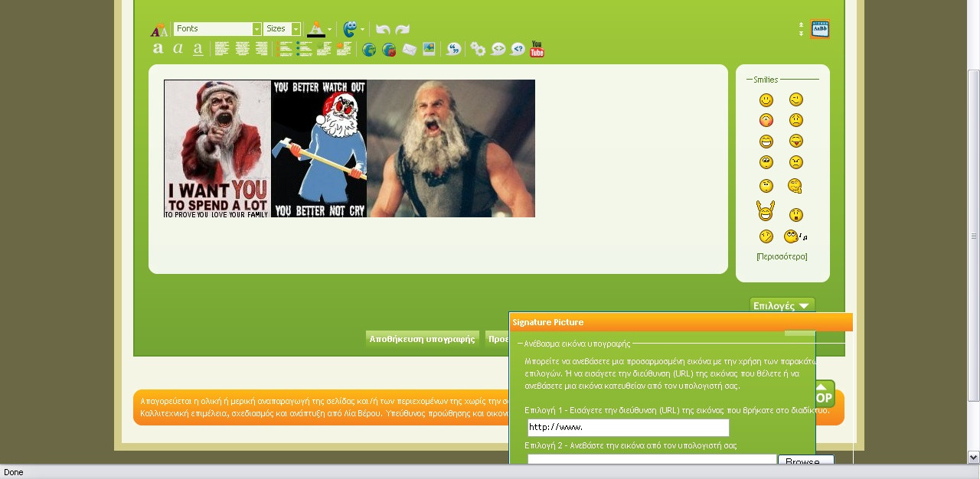Screen dimensions: 980x479
Task: Open the Fonts dropdown
Action: [x=217, y=29]
